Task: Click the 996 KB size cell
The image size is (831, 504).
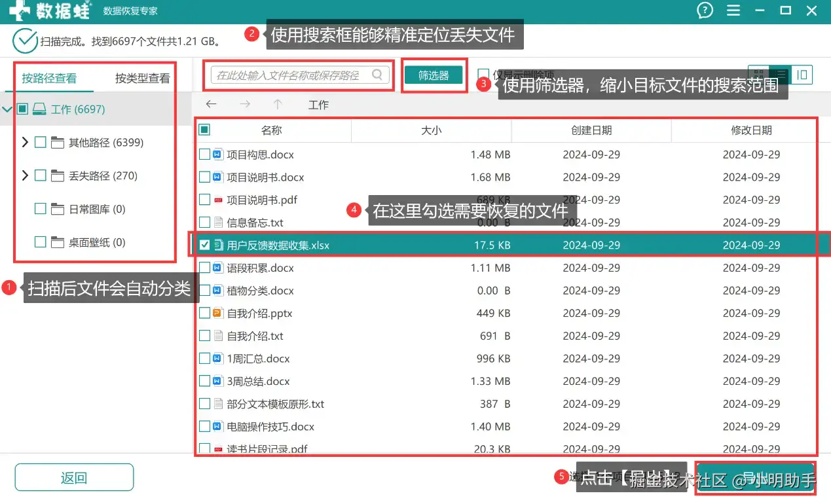Action: [493, 359]
